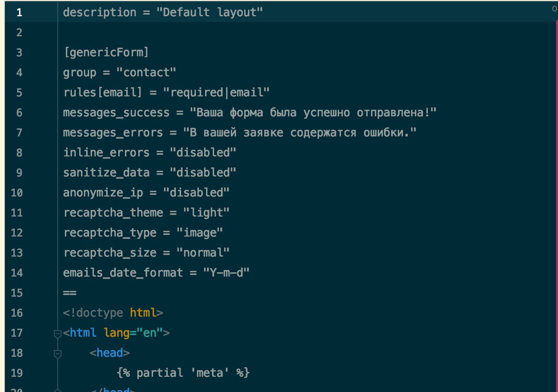558x392 pixels.
Task: Click the recaptcha_theme "light" value
Action: click(x=206, y=213)
